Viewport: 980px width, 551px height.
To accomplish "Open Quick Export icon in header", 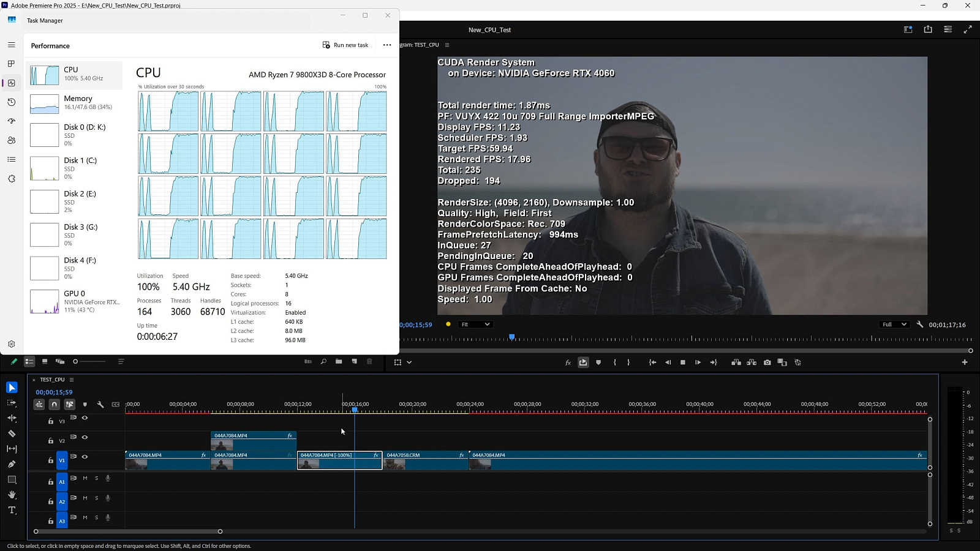I will click(928, 29).
